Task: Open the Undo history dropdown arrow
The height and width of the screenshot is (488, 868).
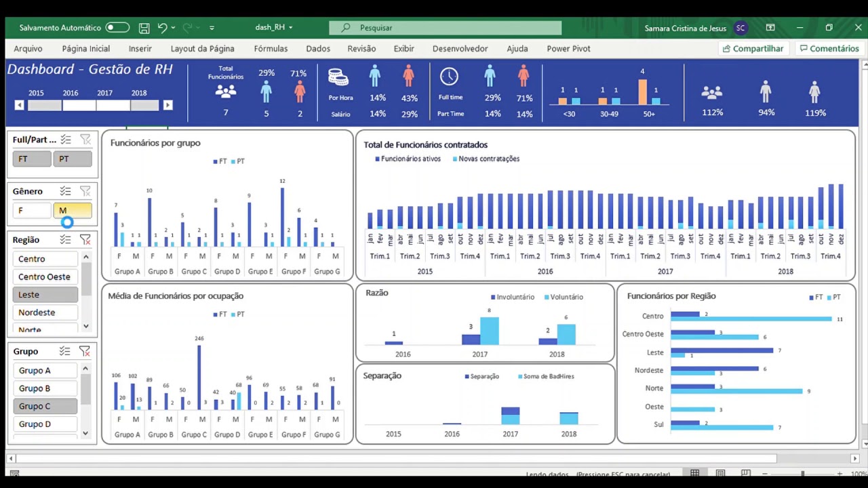Action: tap(174, 28)
